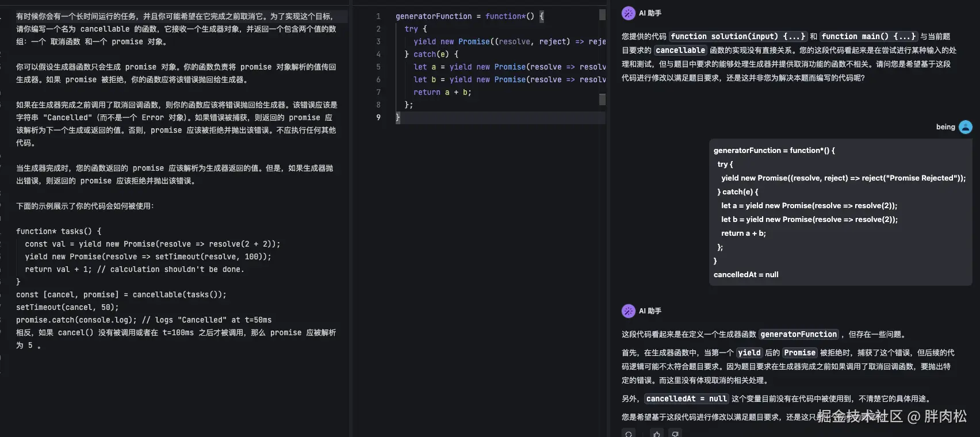
Task: Click the 'return a + b;' line in editor
Action: [x=442, y=92]
